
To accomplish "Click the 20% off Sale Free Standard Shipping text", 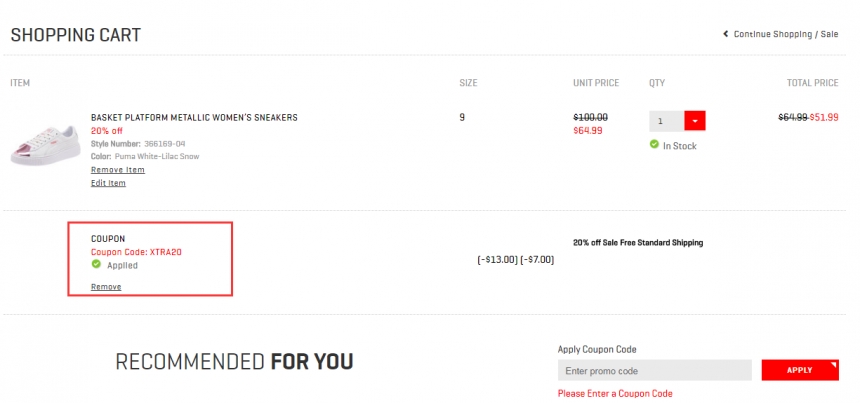I will click(638, 242).
